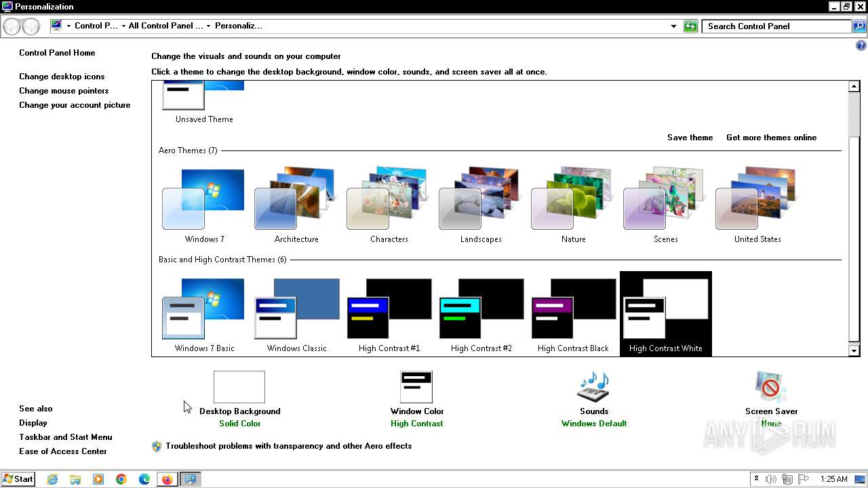
Task: Click the network icon in tray
Action: tap(787, 479)
